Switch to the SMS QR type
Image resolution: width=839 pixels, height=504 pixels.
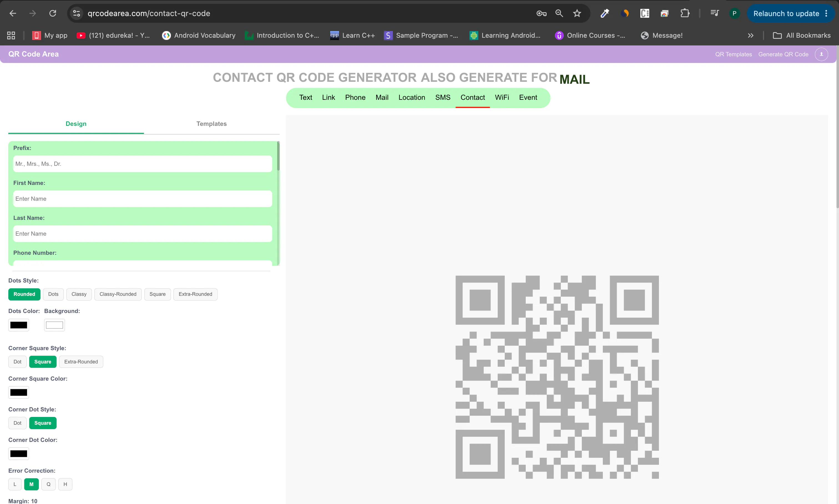point(443,98)
